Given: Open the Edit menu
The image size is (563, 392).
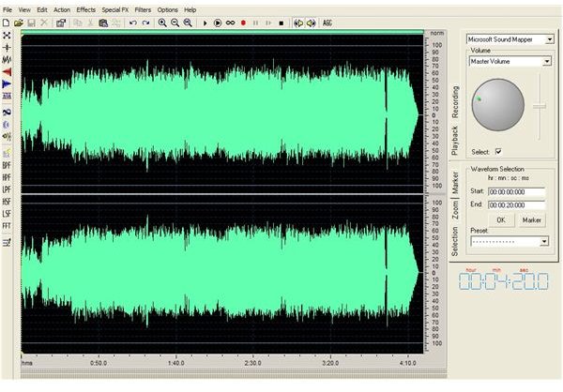Looking at the screenshot, I should pyautogui.click(x=42, y=9).
